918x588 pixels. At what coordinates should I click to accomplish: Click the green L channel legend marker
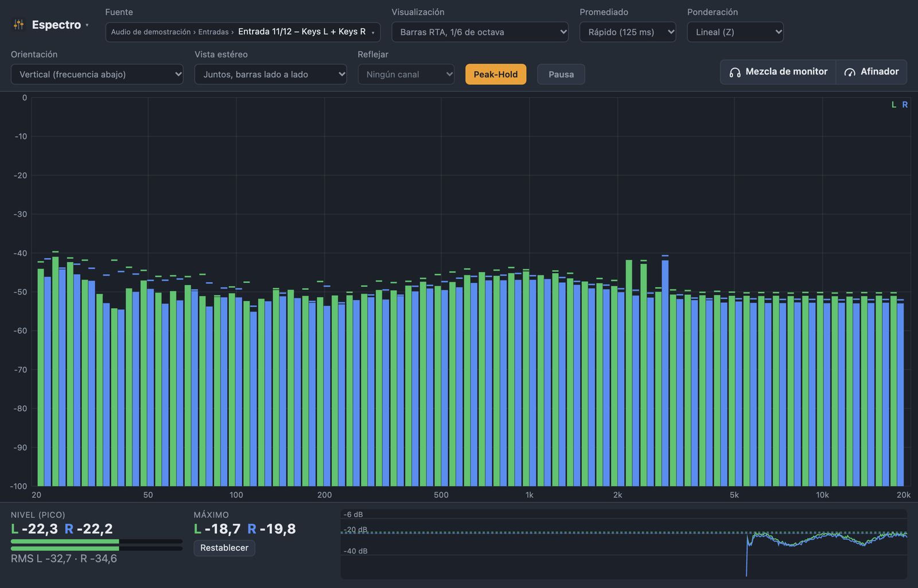tap(894, 105)
